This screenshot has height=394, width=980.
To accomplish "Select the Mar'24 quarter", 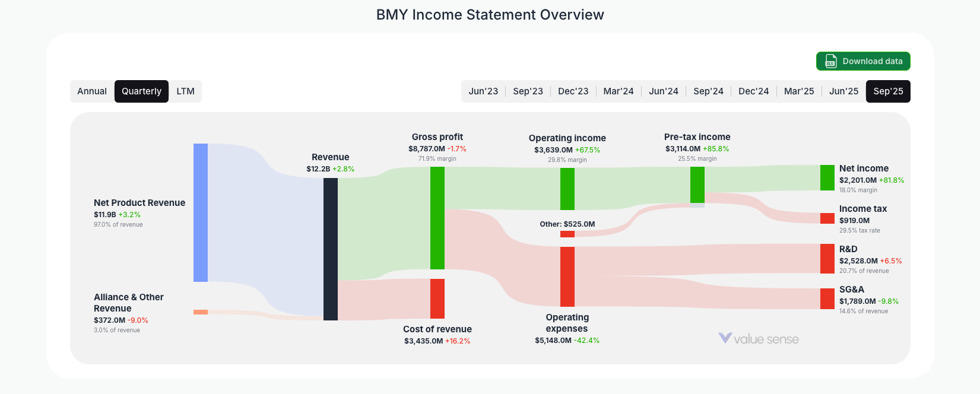I will [618, 91].
